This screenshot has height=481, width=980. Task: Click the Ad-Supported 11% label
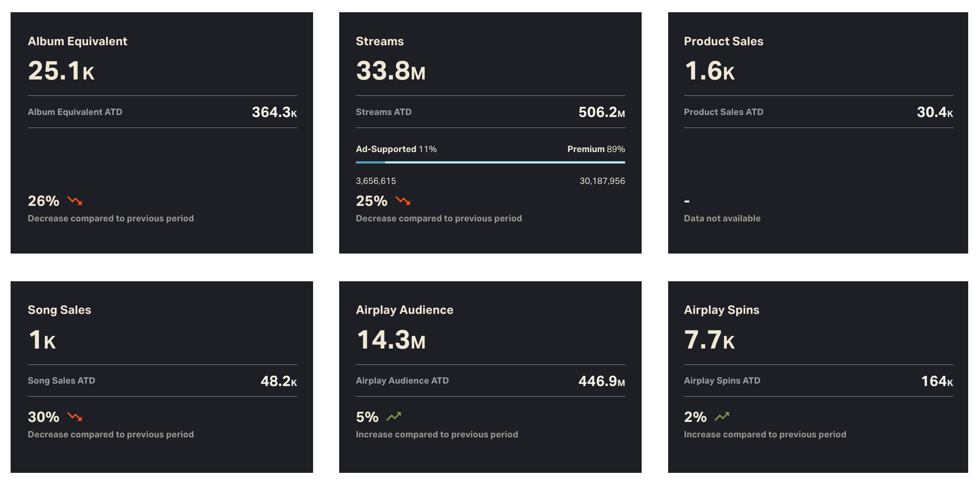(x=396, y=149)
